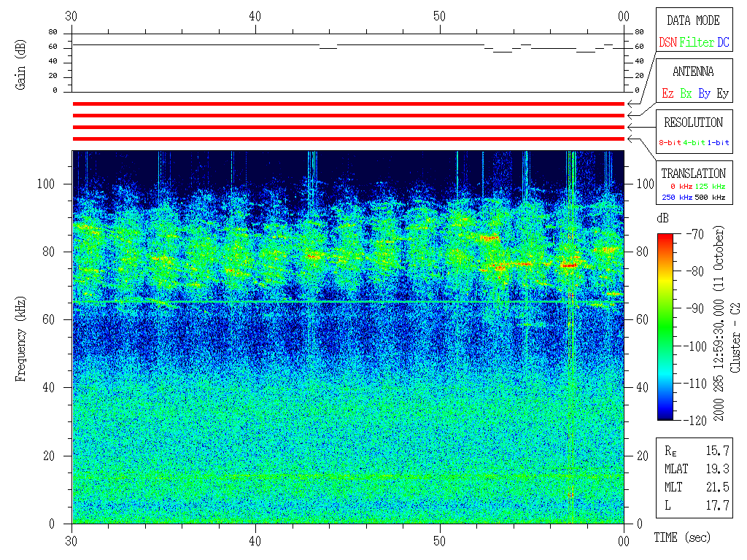747x560 pixels.
Task: Select the MLAT value 19.3
Action: point(721,469)
